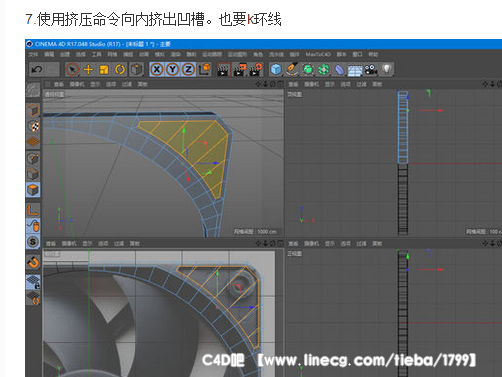This screenshot has width=502, height=377.
Task: Open bottom-right viewport Filter menu (过滤)
Action: coord(361,244)
